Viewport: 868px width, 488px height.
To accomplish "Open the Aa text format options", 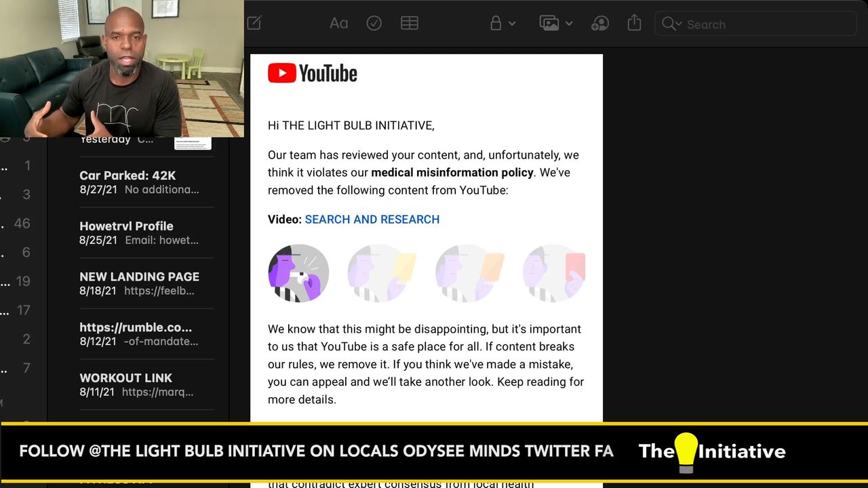I will point(338,24).
